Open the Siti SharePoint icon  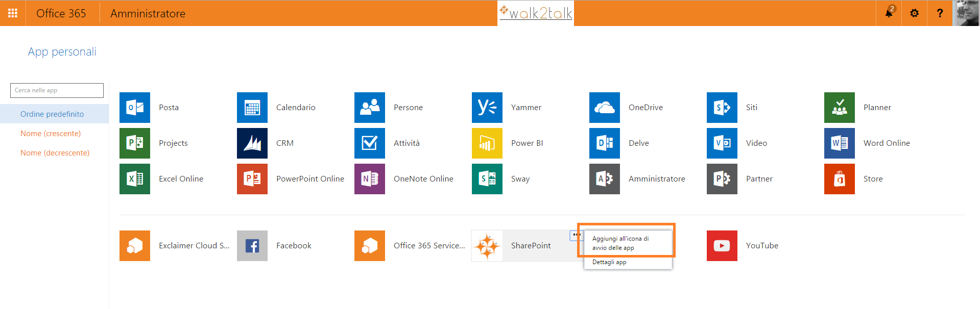pos(722,108)
